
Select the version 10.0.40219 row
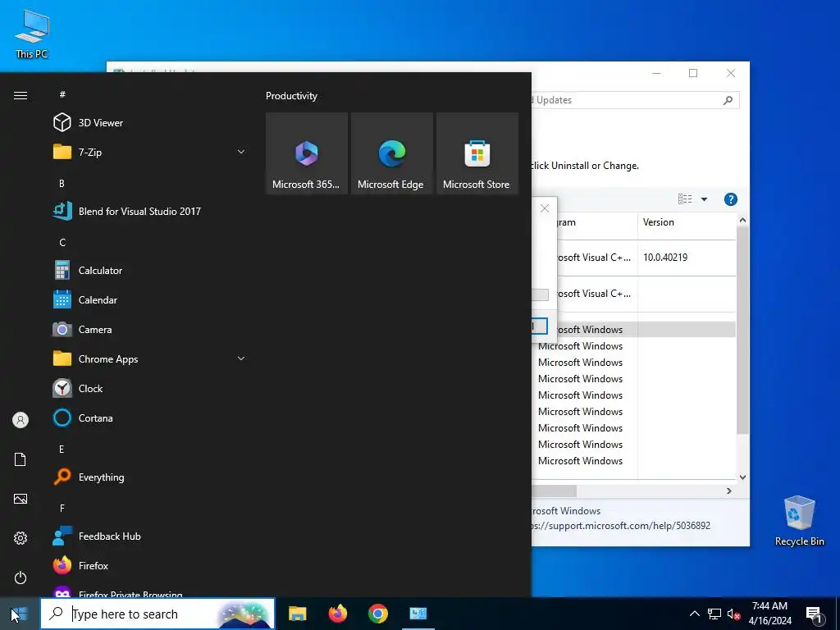coord(633,258)
